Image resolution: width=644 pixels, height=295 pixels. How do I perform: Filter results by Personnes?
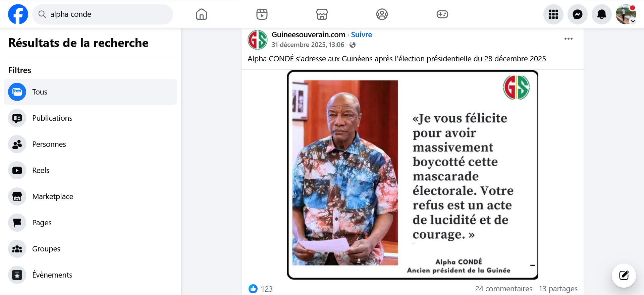[91, 144]
